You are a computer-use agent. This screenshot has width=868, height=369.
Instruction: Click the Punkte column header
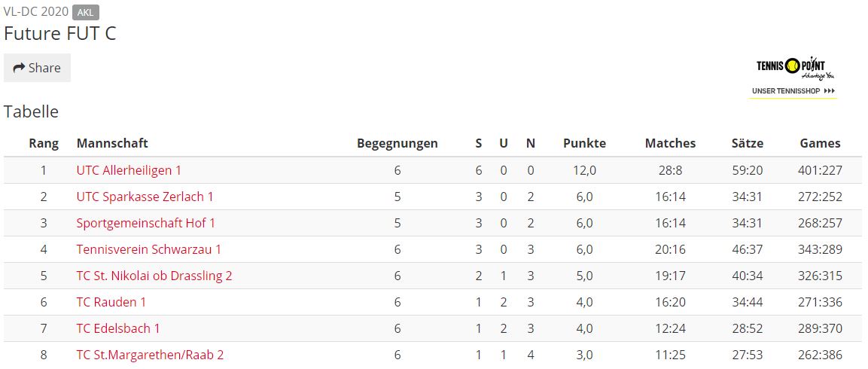click(585, 143)
